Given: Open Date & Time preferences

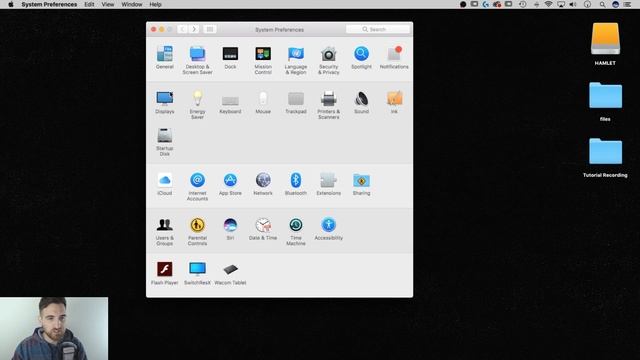Looking at the screenshot, I should (263, 229).
